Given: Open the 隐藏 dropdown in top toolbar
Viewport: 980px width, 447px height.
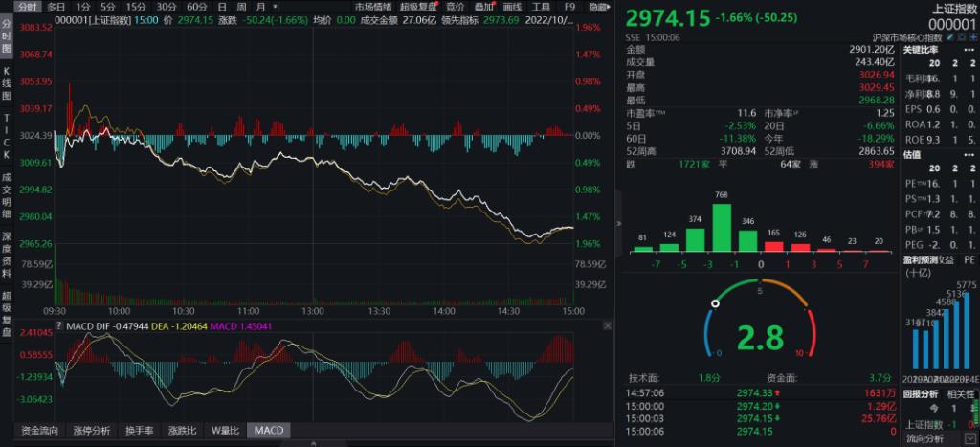Looking at the screenshot, I should (x=600, y=6).
